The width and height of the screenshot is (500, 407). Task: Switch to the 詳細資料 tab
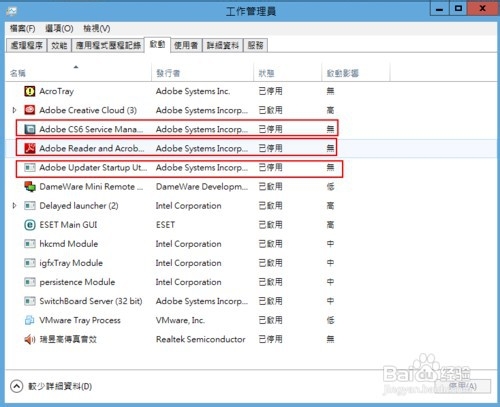pyautogui.click(x=223, y=45)
